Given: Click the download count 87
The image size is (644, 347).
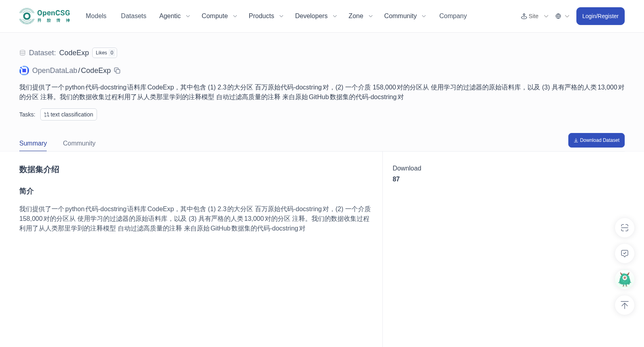Looking at the screenshot, I should [x=396, y=179].
